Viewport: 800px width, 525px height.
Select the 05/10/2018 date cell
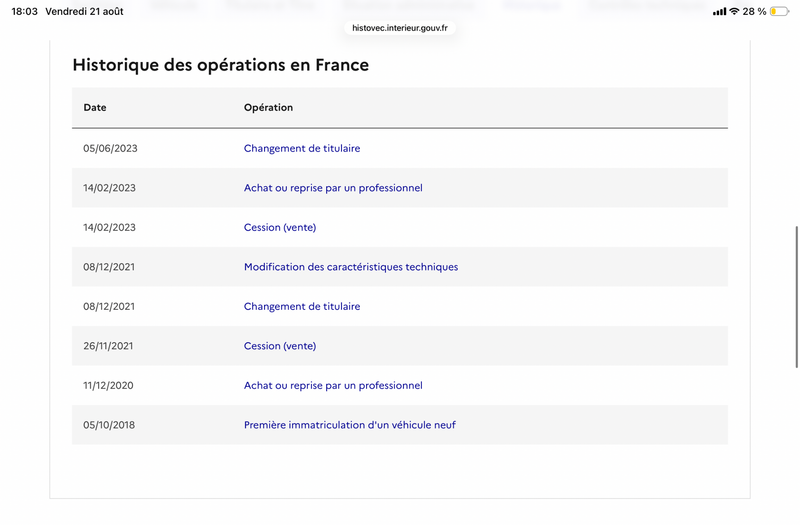[x=109, y=425]
